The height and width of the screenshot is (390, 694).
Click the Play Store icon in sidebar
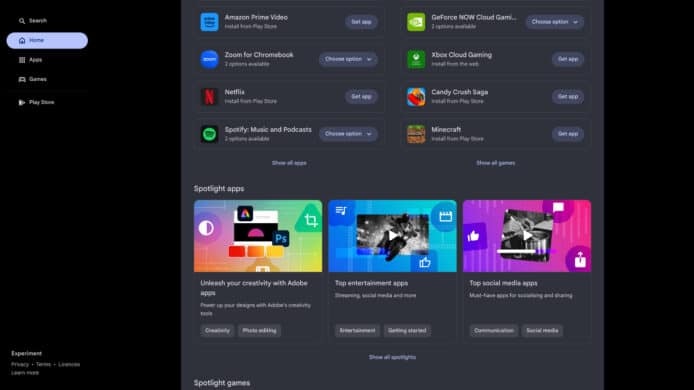(22, 102)
